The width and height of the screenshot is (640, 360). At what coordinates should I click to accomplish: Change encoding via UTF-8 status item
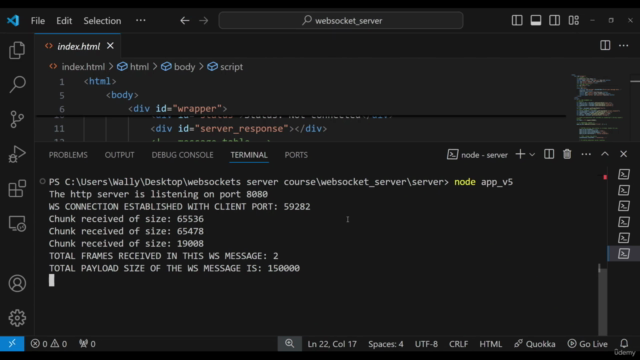426,344
